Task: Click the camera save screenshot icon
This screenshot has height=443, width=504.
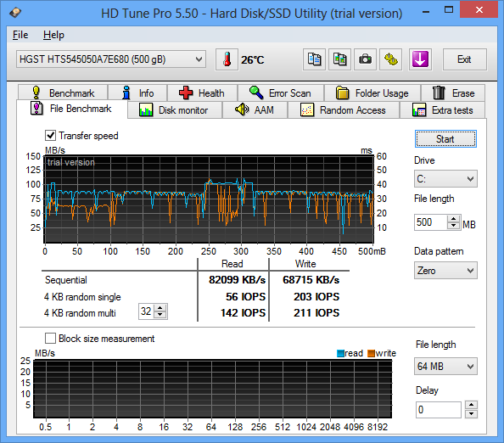Action: coord(365,59)
